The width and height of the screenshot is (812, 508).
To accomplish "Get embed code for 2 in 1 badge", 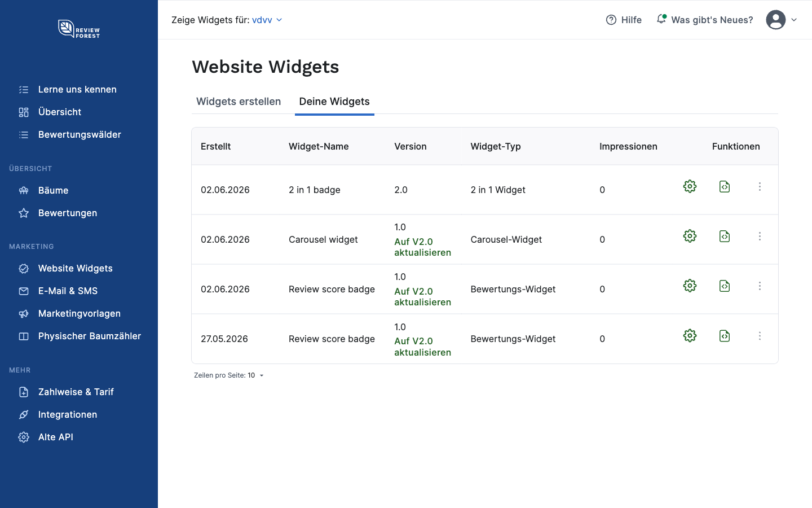I will click(x=725, y=186).
